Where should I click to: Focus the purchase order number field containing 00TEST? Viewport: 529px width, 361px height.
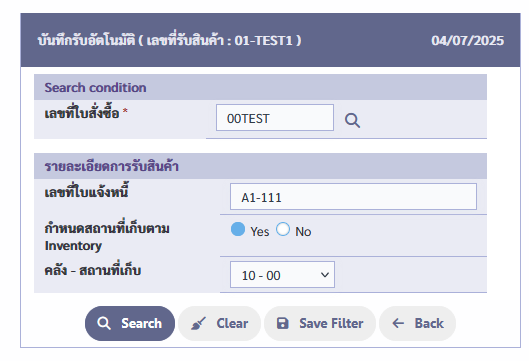click(275, 118)
